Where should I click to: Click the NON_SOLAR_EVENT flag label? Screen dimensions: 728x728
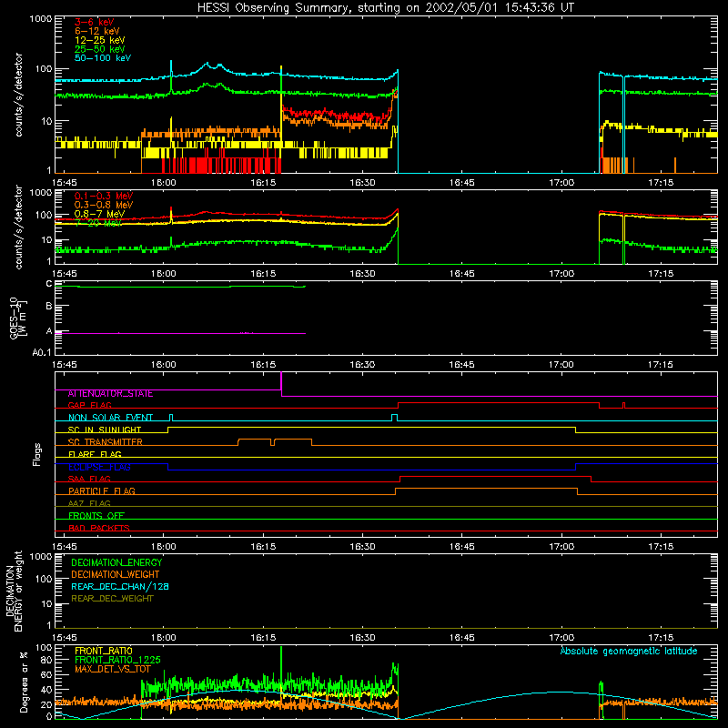click(110, 418)
